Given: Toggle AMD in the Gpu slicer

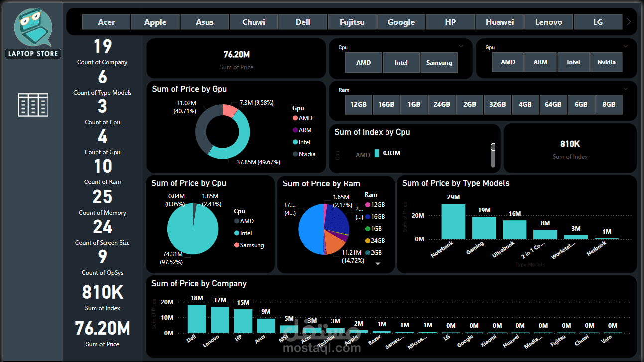Looking at the screenshot, I should [x=508, y=62].
